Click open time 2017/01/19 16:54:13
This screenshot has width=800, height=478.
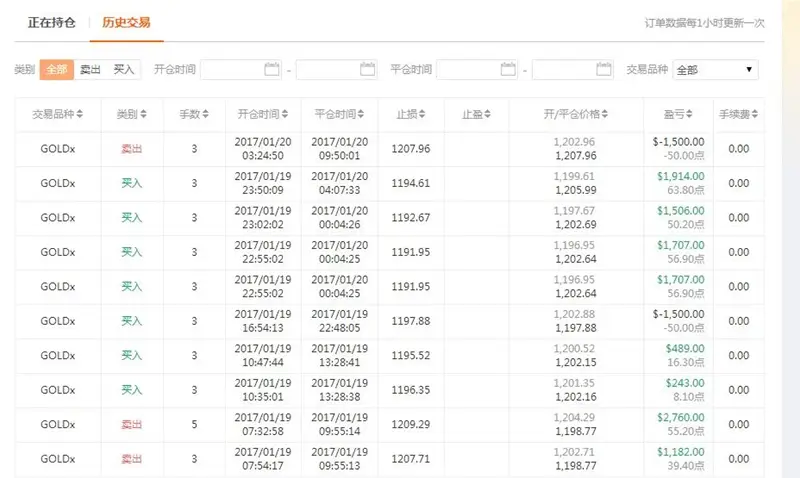[263, 321]
